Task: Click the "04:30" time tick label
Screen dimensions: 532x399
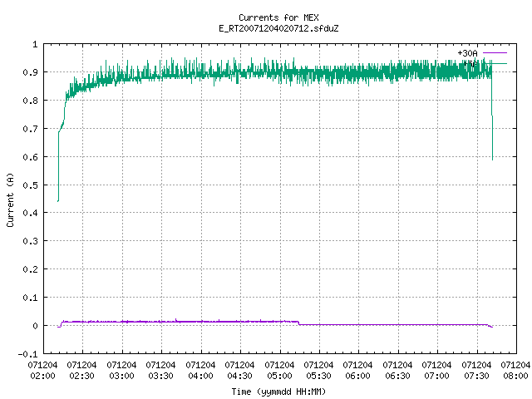Action: 239,376
